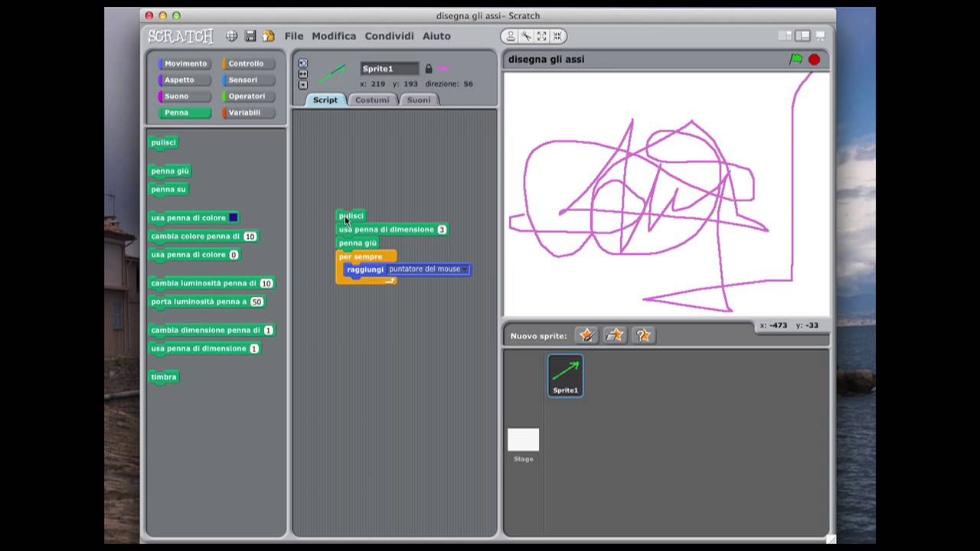This screenshot has height=551, width=980.
Task: Open the Condividi menu
Action: tap(389, 36)
